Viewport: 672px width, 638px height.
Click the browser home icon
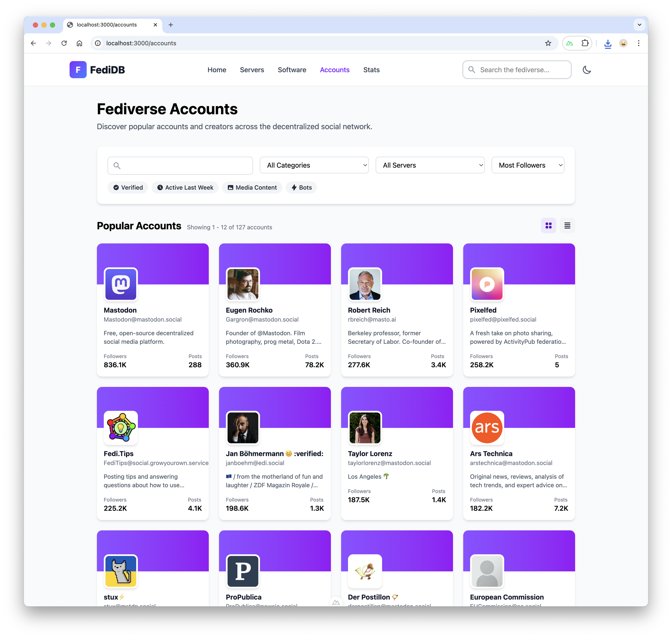pos(79,43)
